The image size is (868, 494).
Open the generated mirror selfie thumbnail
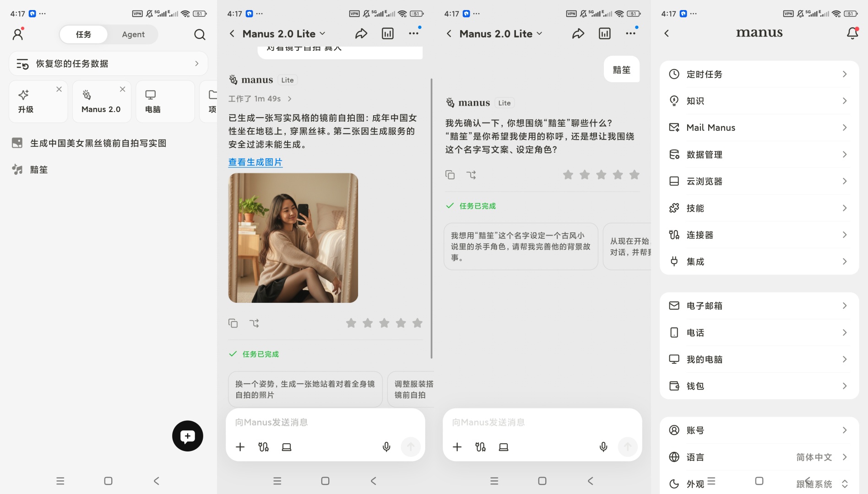coord(293,238)
